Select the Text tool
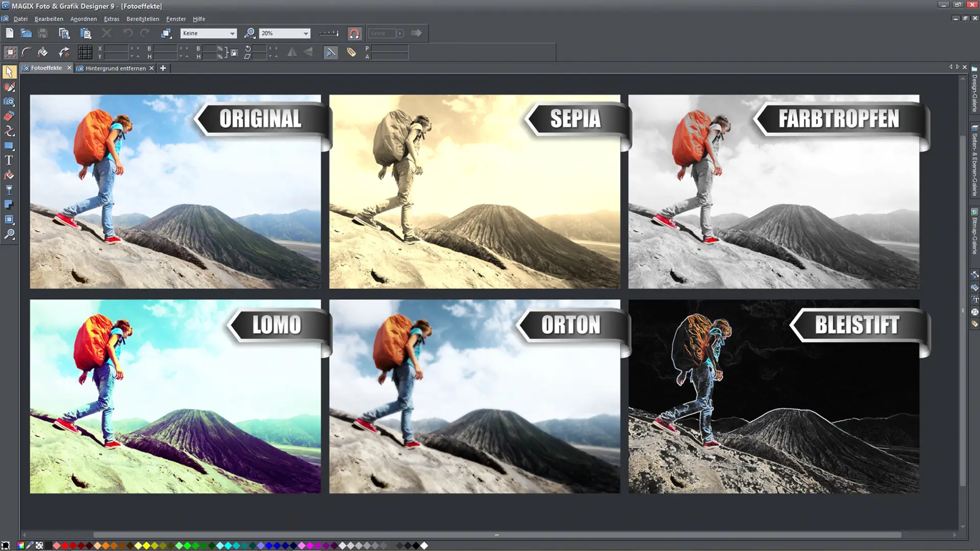 tap(9, 160)
